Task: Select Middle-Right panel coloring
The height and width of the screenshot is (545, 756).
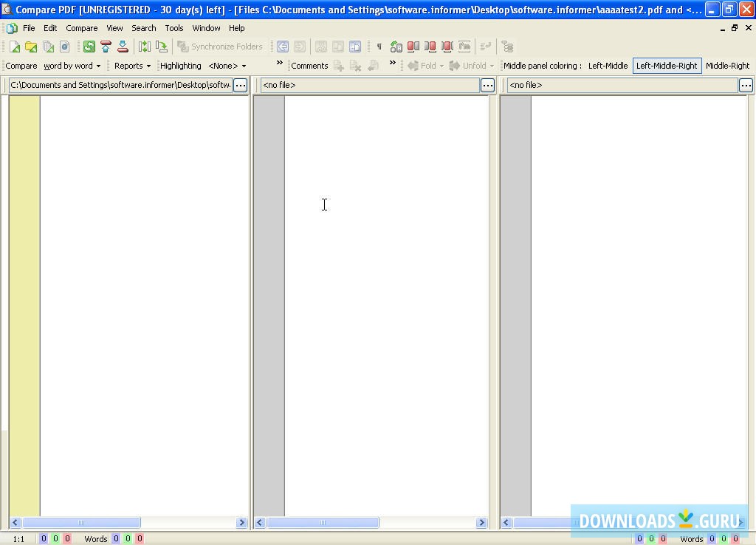Action: click(x=727, y=66)
